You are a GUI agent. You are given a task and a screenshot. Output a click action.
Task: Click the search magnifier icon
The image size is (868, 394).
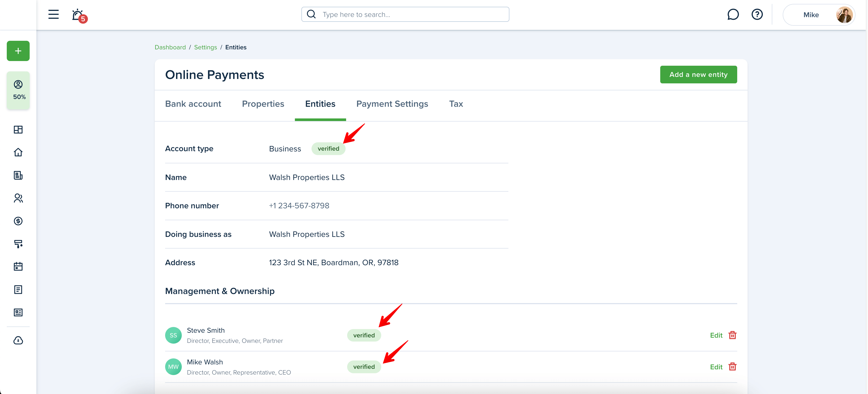pyautogui.click(x=311, y=14)
